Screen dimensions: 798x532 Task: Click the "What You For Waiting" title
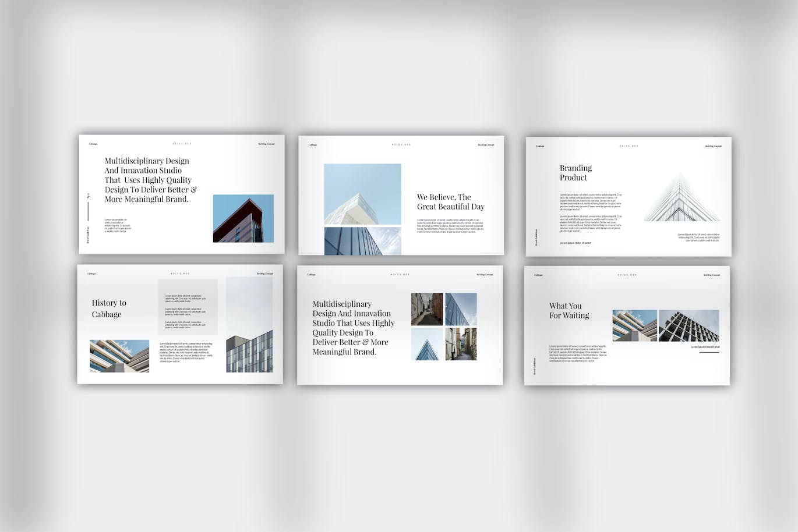click(x=569, y=311)
